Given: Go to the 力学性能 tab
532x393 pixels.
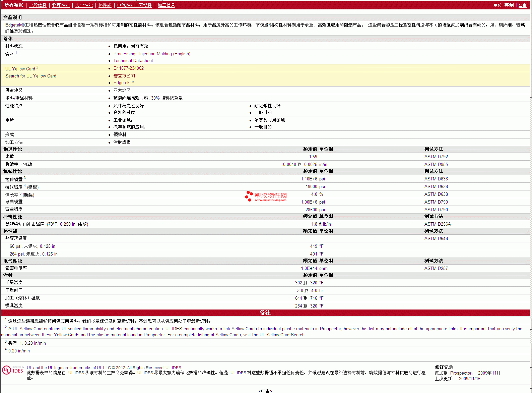Looking at the screenshot, I should pyautogui.click(x=84, y=5).
